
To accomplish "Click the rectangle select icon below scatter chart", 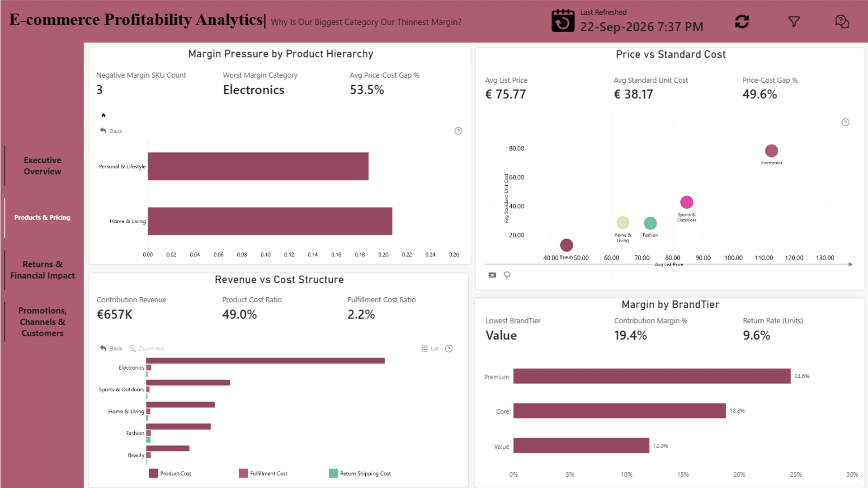I will pyautogui.click(x=492, y=275).
